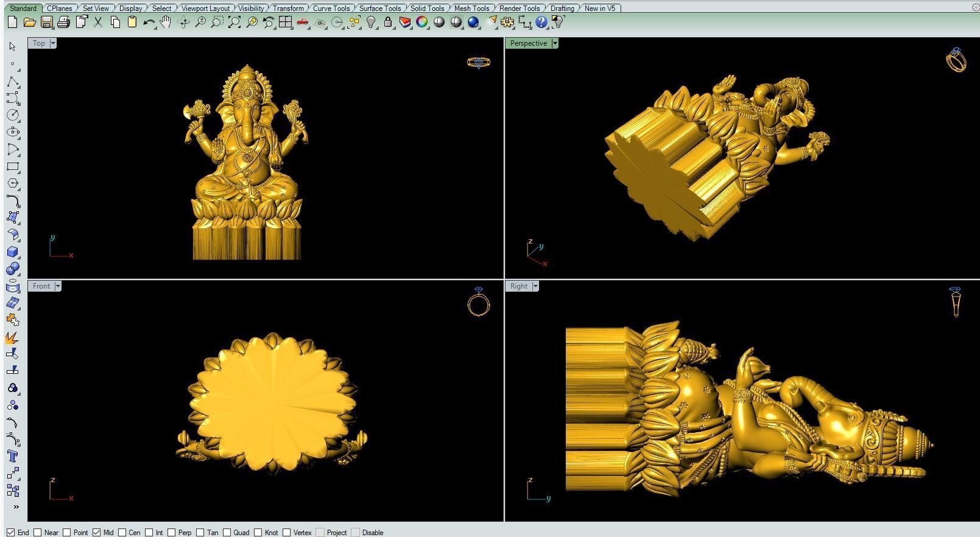The image size is (980, 537).
Task: Enable the Cen osnap checkbox
Action: 122,532
